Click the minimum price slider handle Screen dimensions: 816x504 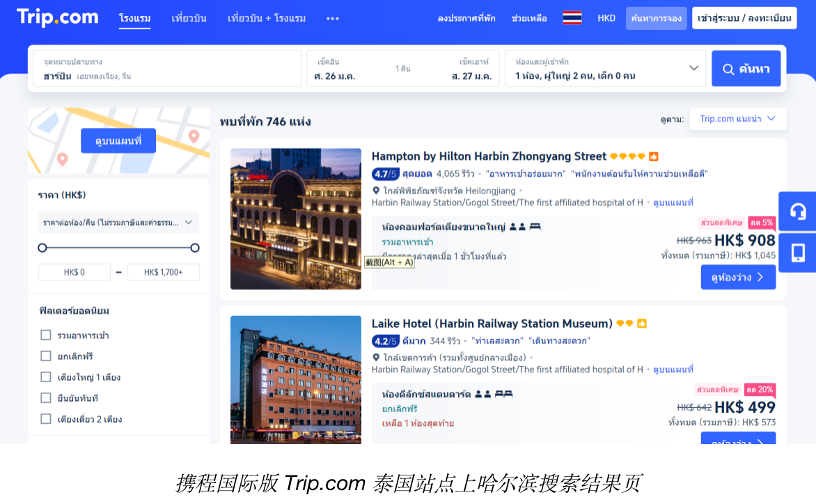click(x=42, y=248)
